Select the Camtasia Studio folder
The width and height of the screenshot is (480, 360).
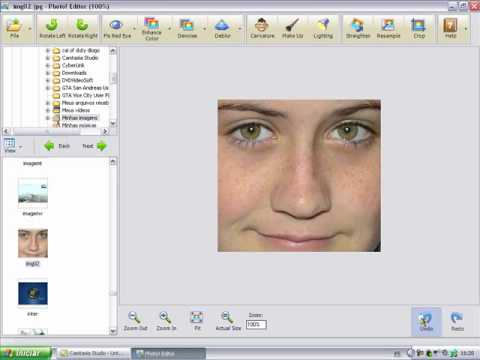[80, 58]
